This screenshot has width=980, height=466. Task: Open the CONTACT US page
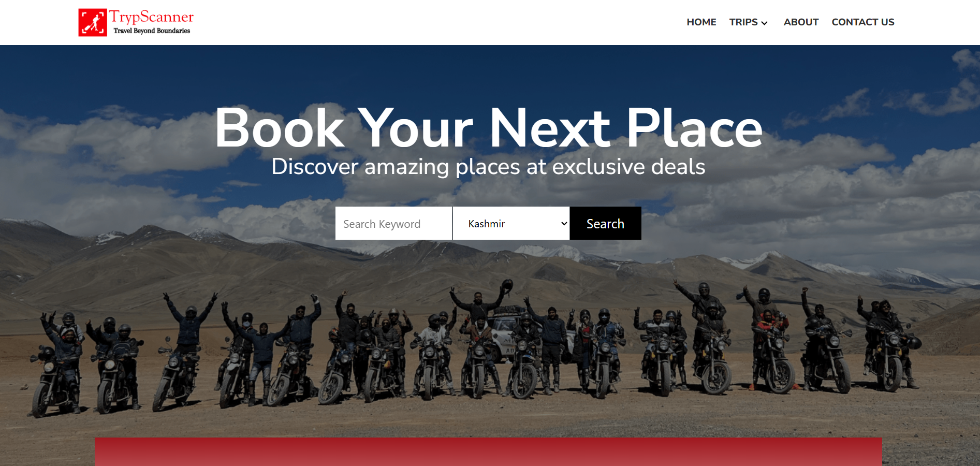(x=863, y=22)
